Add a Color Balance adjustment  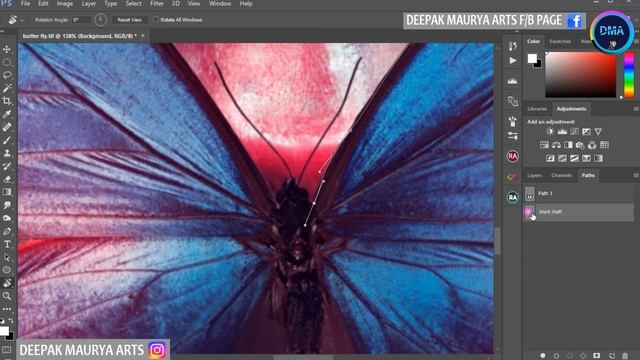(x=556, y=145)
